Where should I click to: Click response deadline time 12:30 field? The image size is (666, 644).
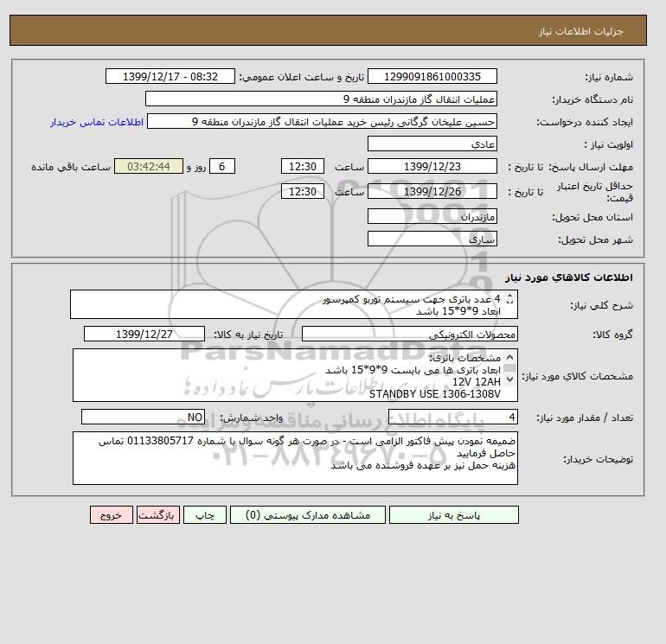303,167
